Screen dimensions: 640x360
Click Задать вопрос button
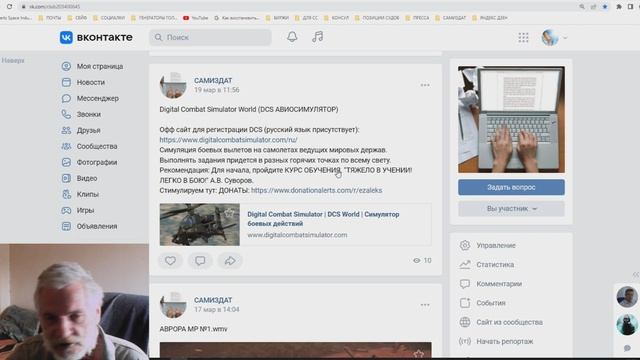pos(511,187)
